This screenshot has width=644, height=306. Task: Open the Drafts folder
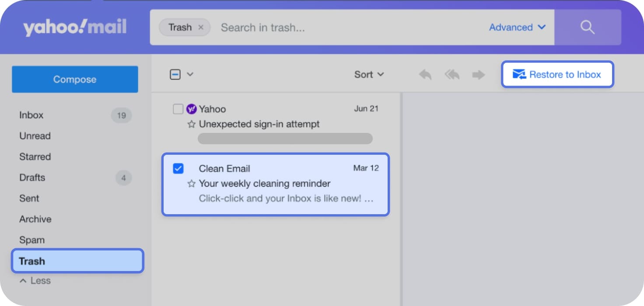coord(32,177)
